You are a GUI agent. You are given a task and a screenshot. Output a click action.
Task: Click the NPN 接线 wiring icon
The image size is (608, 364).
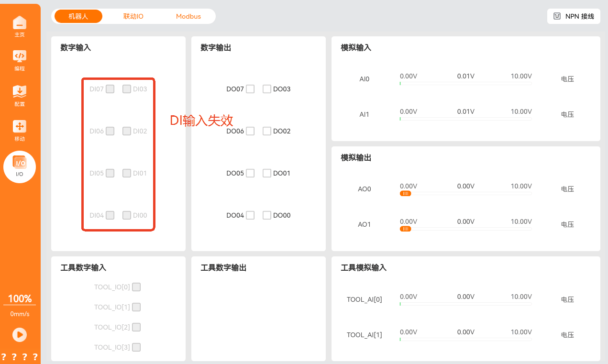click(557, 16)
